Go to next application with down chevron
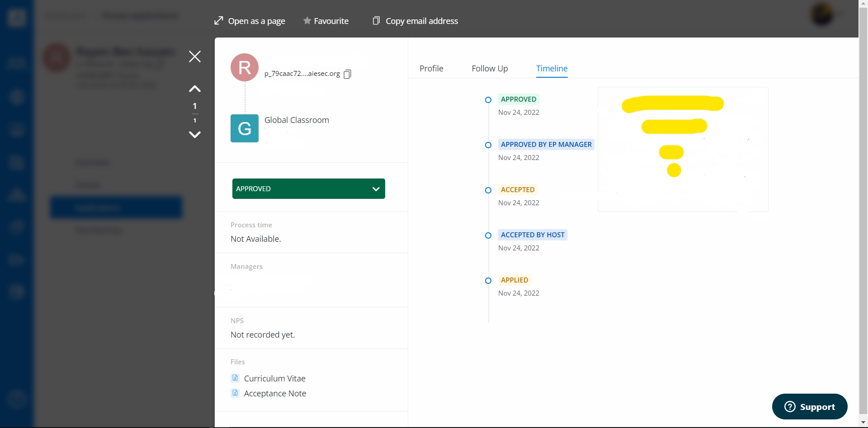Image resolution: width=868 pixels, height=428 pixels. click(195, 134)
